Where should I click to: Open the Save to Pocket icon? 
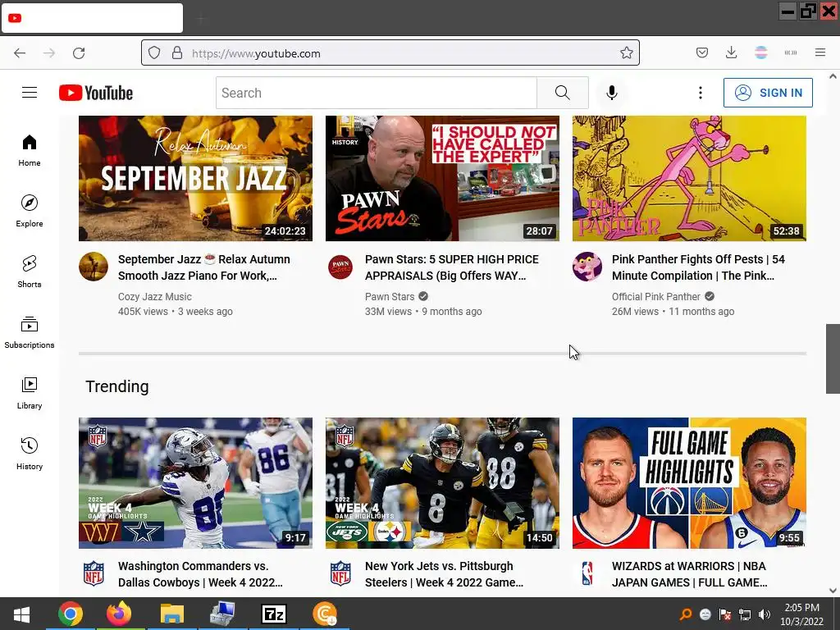click(x=702, y=52)
